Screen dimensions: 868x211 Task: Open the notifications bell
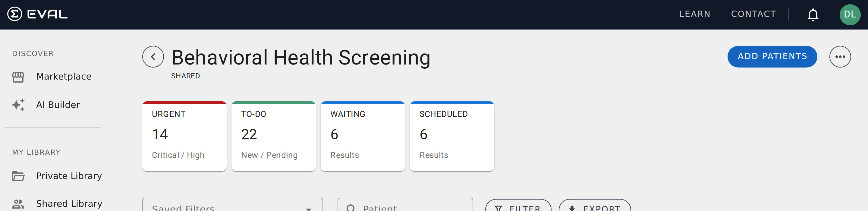click(x=813, y=14)
